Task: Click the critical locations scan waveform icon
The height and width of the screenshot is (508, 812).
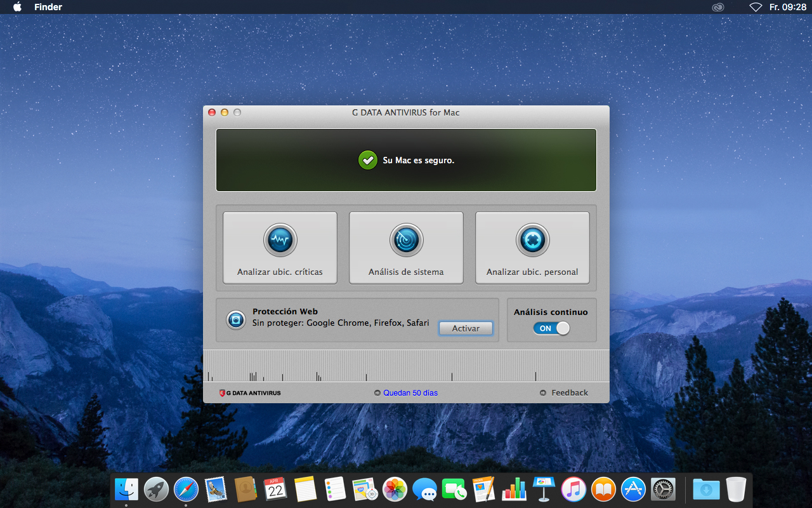Action: tap(280, 240)
